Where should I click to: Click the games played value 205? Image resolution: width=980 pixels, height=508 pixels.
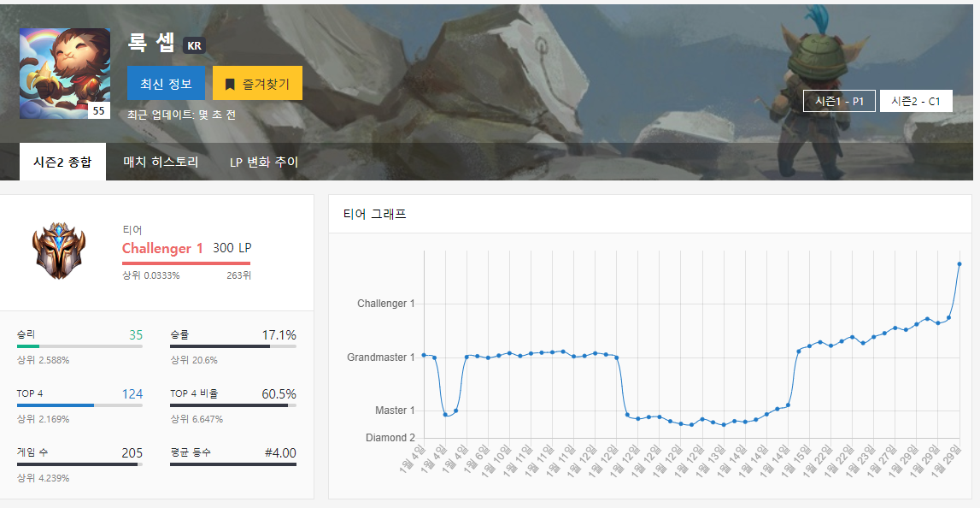click(132, 453)
